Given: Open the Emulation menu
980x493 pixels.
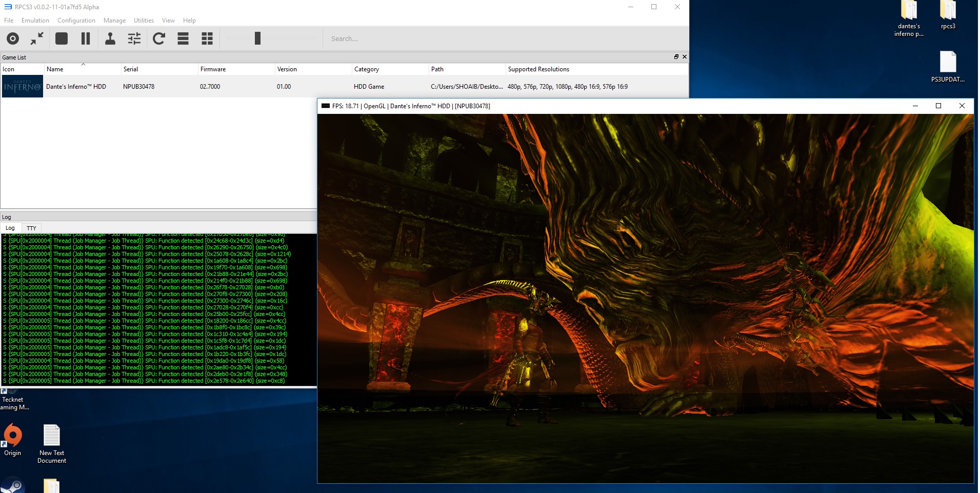Looking at the screenshot, I should pyautogui.click(x=35, y=21).
